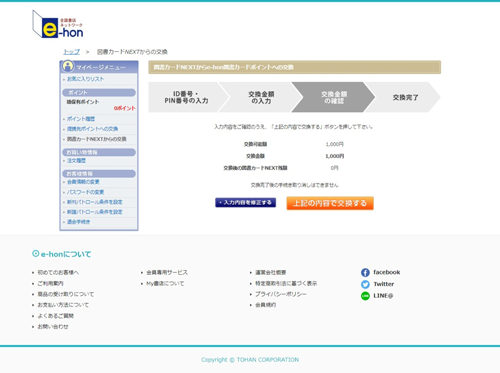
Task: Select the ID番号・PIN番号の入力 step
Action: coord(186,97)
